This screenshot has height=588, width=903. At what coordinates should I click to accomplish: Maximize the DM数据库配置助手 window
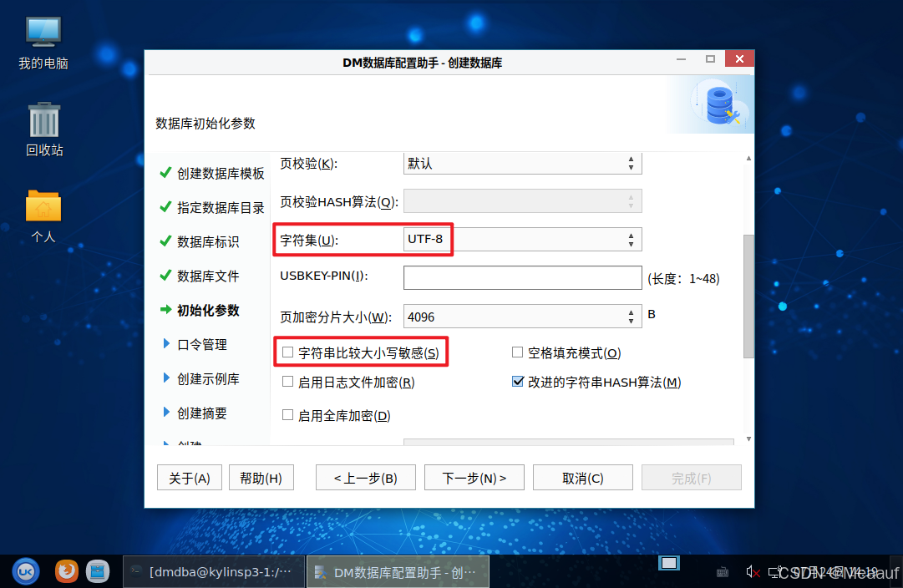click(x=710, y=58)
